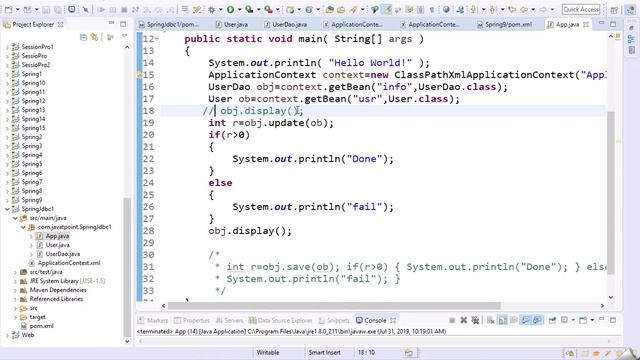Image resolution: width=640 pixels, height=360 pixels.
Task: Toggle Scroll Lock in Console toolbar
Action: (502, 320)
